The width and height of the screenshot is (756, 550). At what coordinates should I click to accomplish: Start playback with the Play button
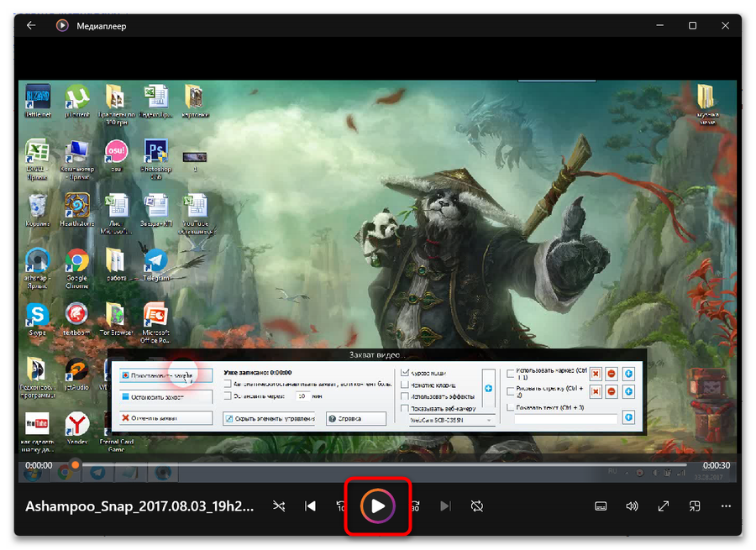click(x=378, y=506)
